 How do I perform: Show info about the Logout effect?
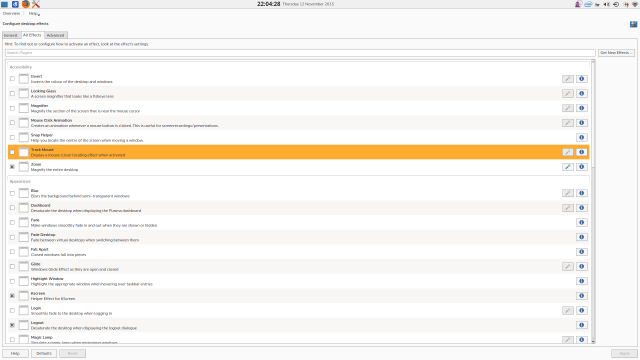tap(582, 325)
